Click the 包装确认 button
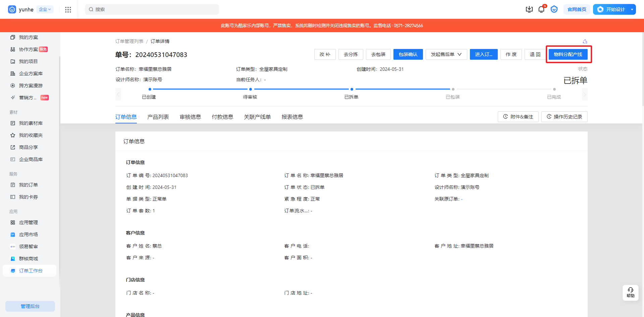The image size is (644, 317). pyautogui.click(x=408, y=54)
